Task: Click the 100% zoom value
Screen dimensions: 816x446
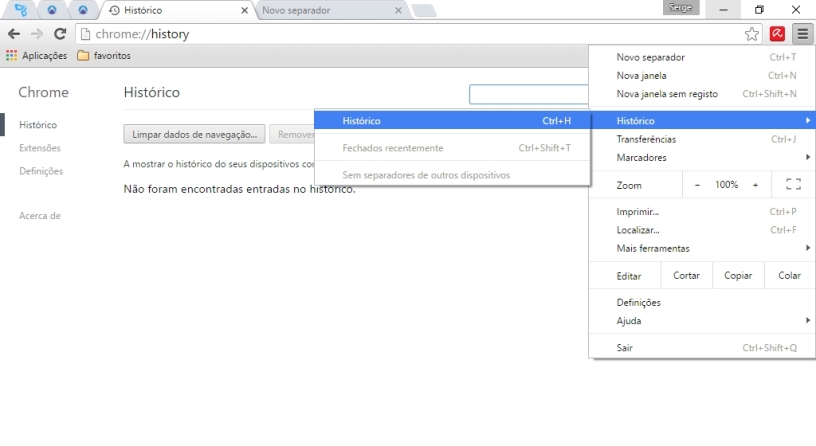Action: coord(726,185)
